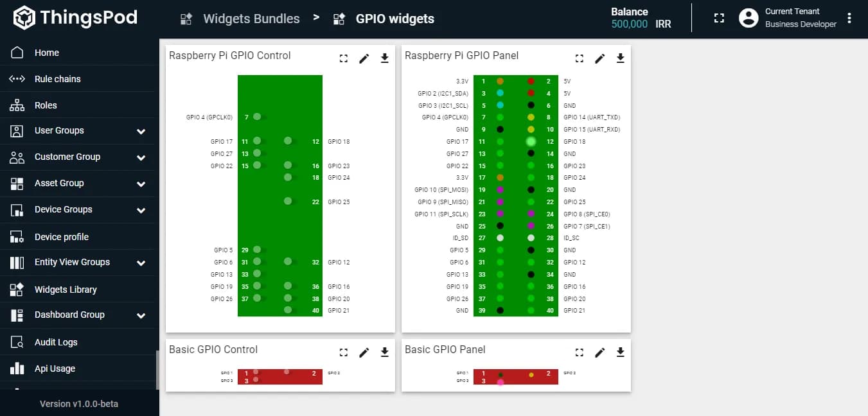Viewport: 868px width, 416px height.
Task: Open Rule chains from sidebar
Action: [57, 79]
